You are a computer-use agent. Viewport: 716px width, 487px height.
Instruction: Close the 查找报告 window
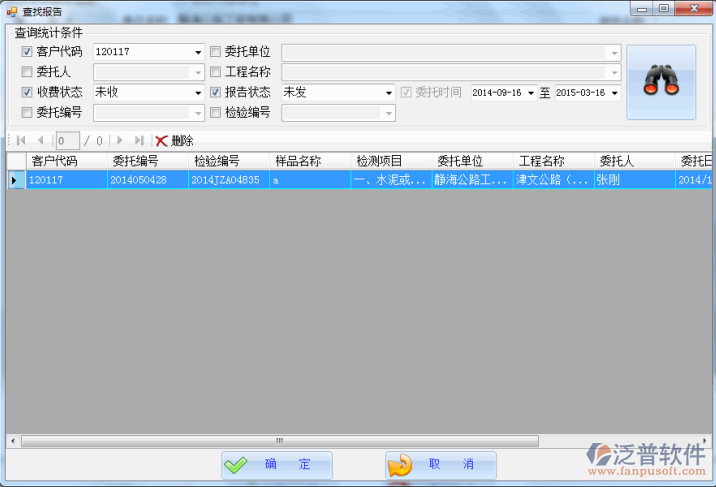point(694,8)
